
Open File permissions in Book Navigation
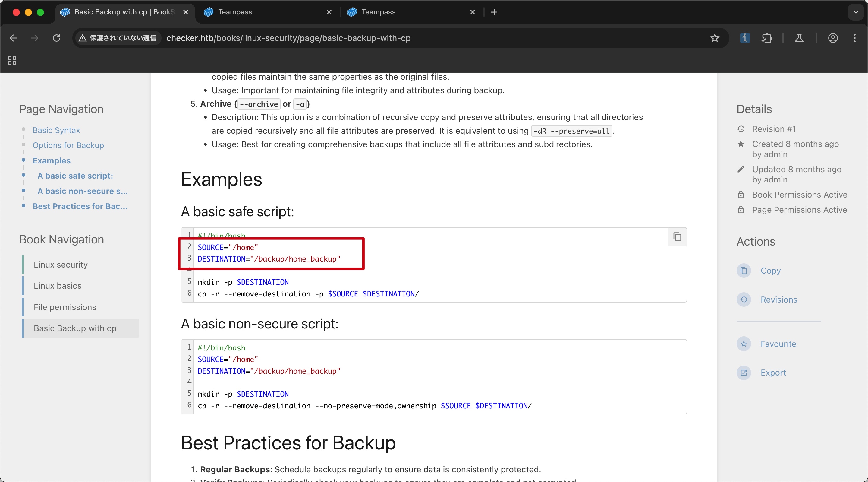[x=65, y=307]
